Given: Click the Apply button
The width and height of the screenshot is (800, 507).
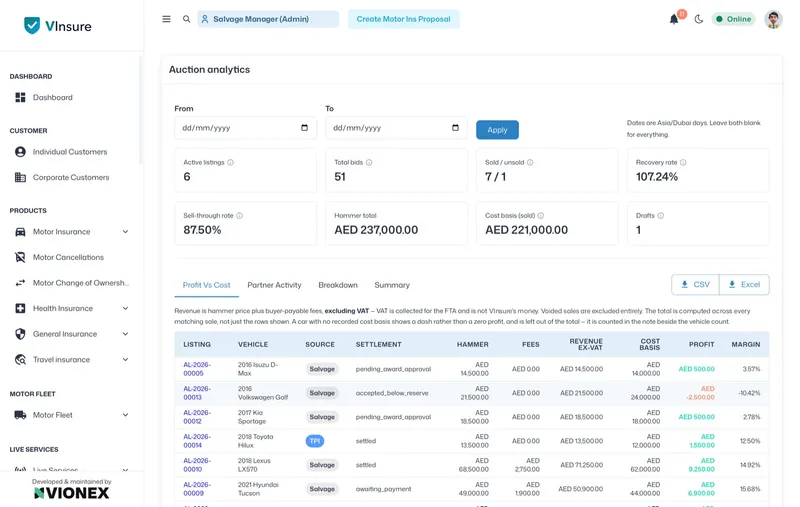Looking at the screenshot, I should (x=497, y=130).
